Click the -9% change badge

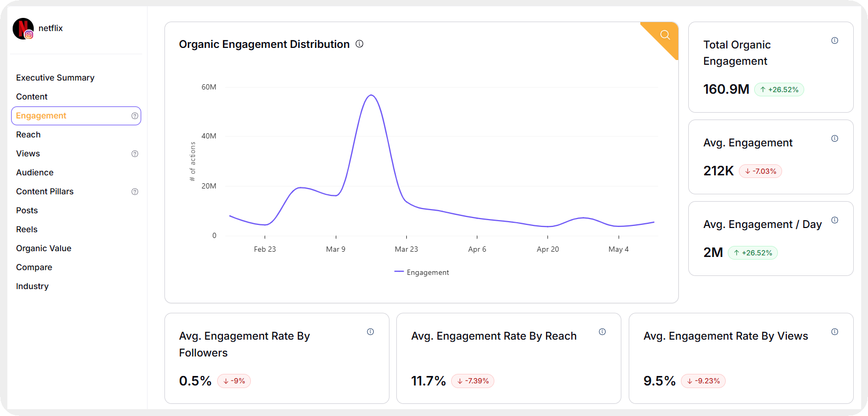(x=234, y=381)
